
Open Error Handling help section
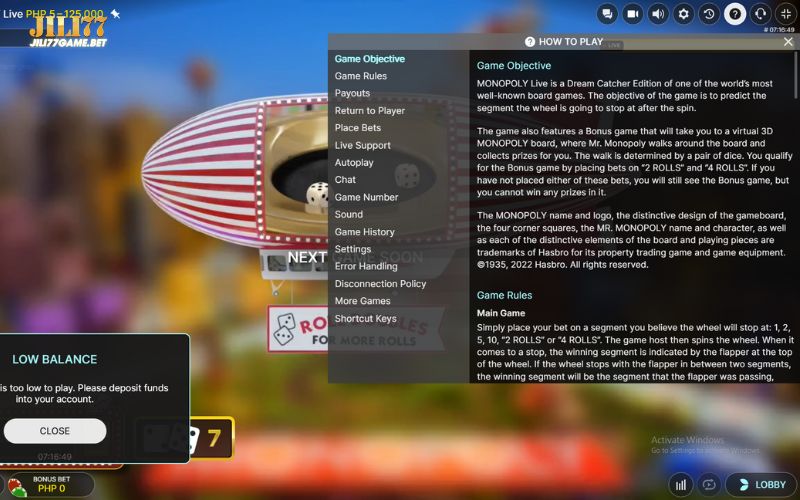tap(366, 266)
